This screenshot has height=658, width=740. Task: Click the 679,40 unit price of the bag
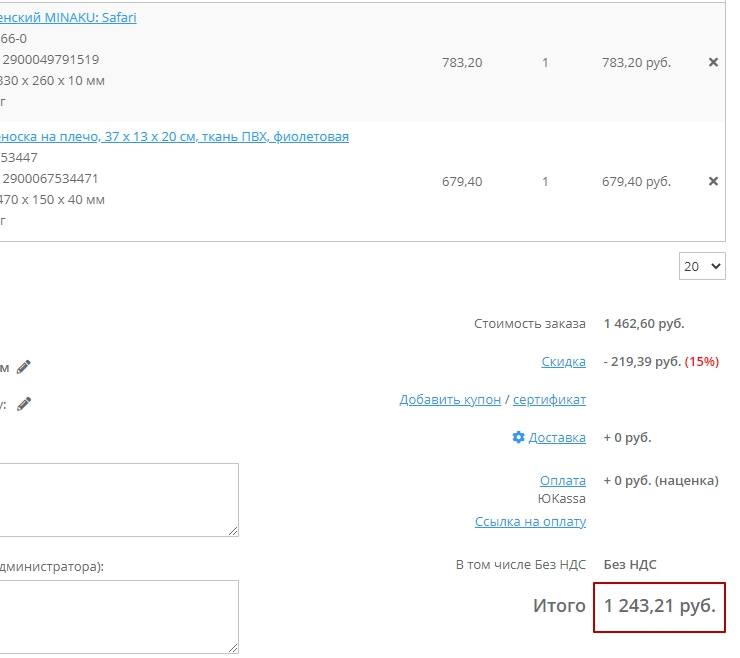461,182
